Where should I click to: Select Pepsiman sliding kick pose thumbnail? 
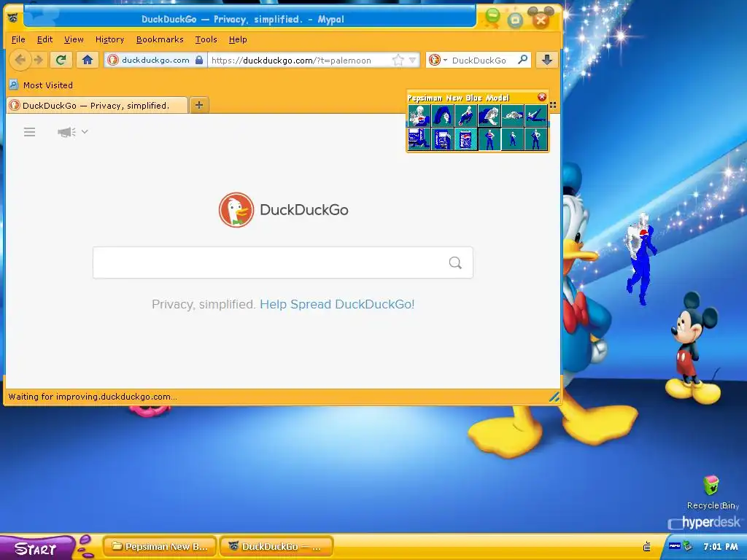[536, 116]
